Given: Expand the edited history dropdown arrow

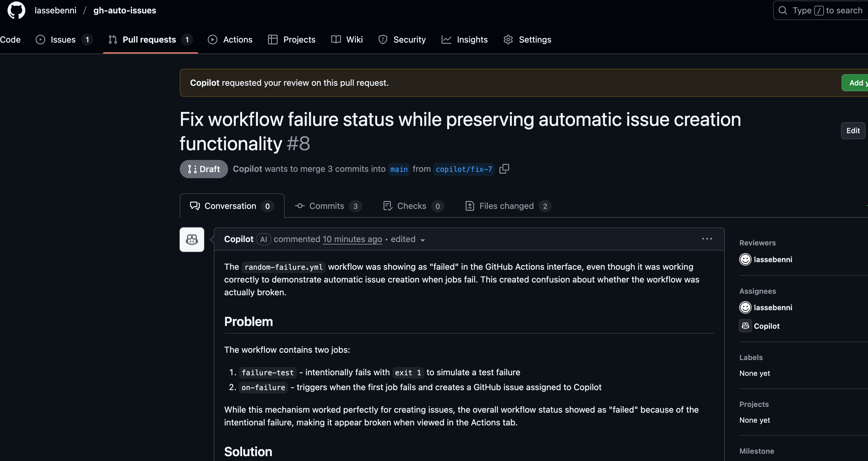Looking at the screenshot, I should [x=422, y=240].
